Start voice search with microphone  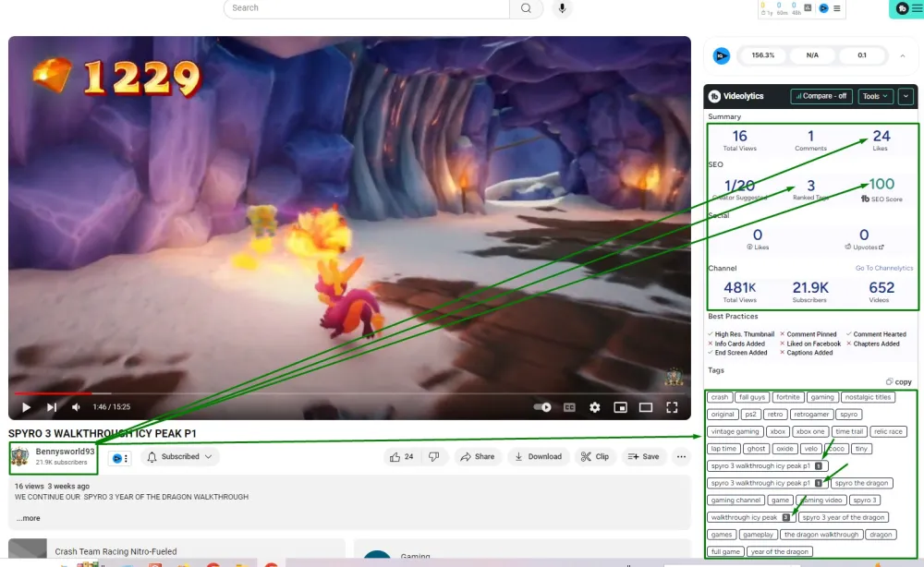[562, 8]
